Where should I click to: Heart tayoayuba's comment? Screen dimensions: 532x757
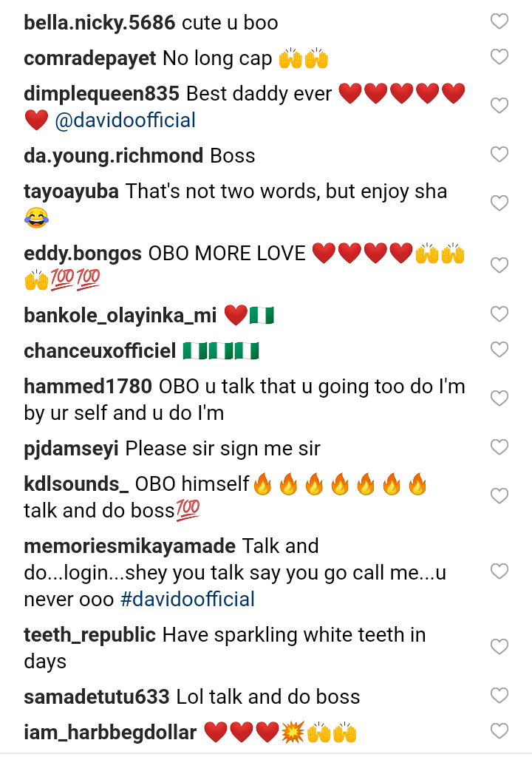tap(499, 203)
